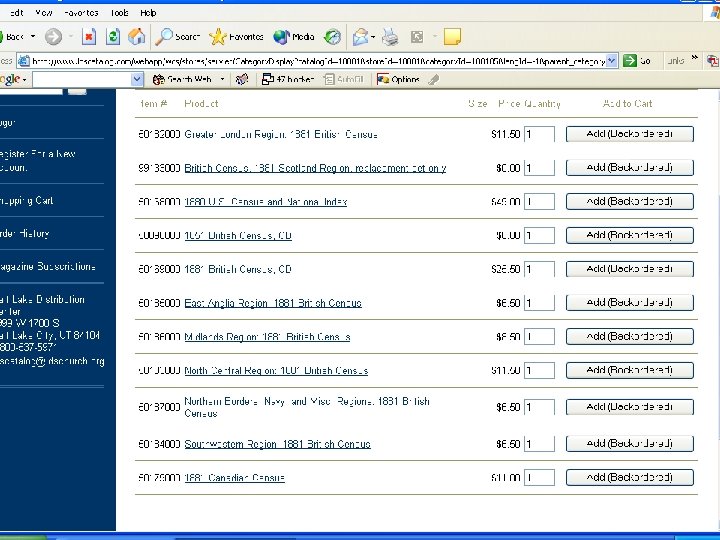720x540 pixels.
Task: Click the $11.50 price of Greater London Region
Action: [506, 135]
